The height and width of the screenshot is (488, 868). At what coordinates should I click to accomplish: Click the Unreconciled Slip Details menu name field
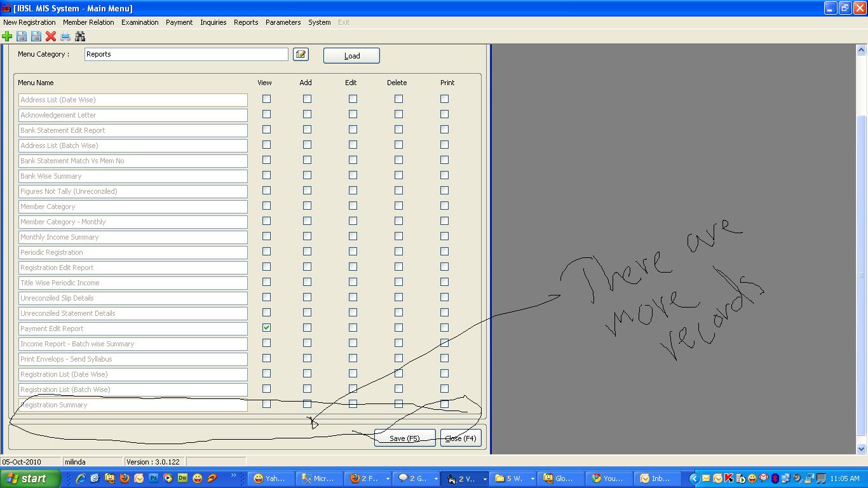pyautogui.click(x=133, y=298)
